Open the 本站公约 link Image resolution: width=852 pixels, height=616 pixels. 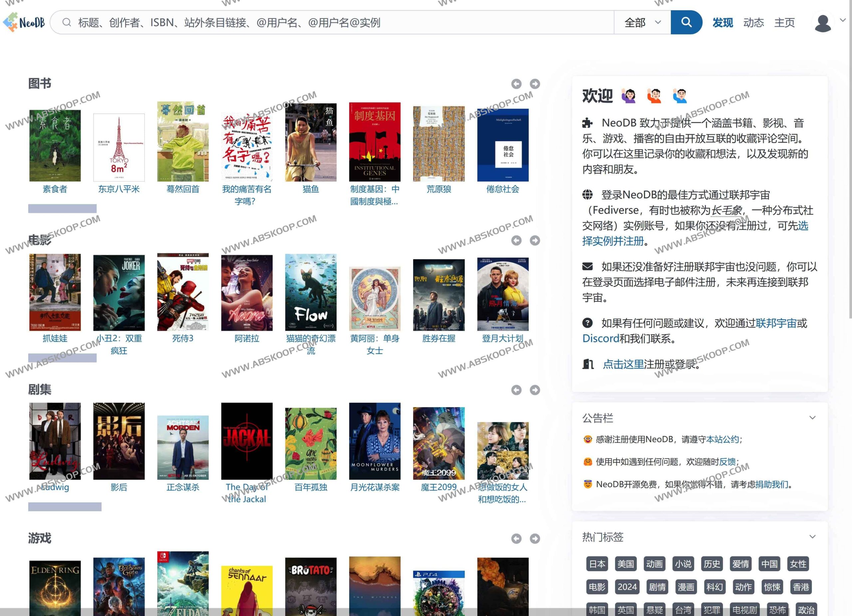(723, 439)
